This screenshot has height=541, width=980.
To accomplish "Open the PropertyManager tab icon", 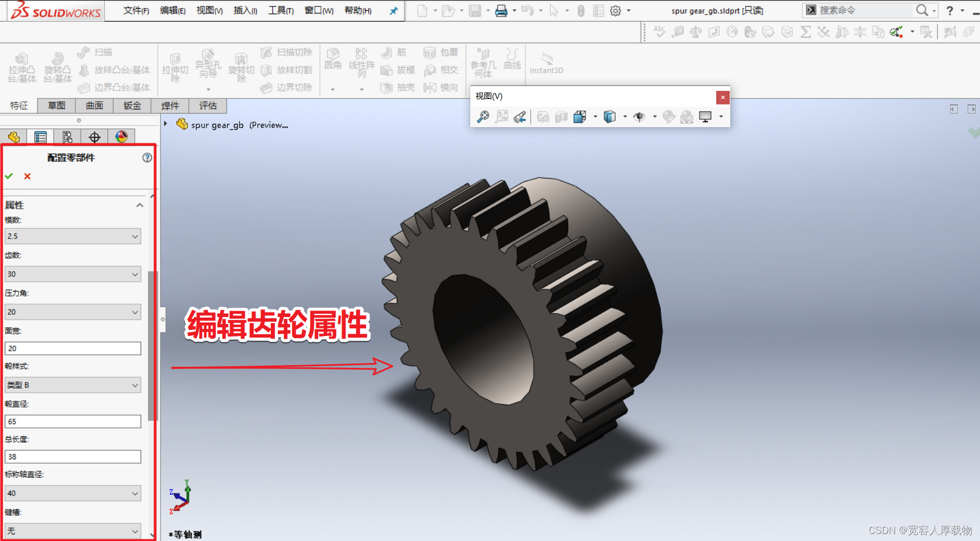I will point(41,137).
